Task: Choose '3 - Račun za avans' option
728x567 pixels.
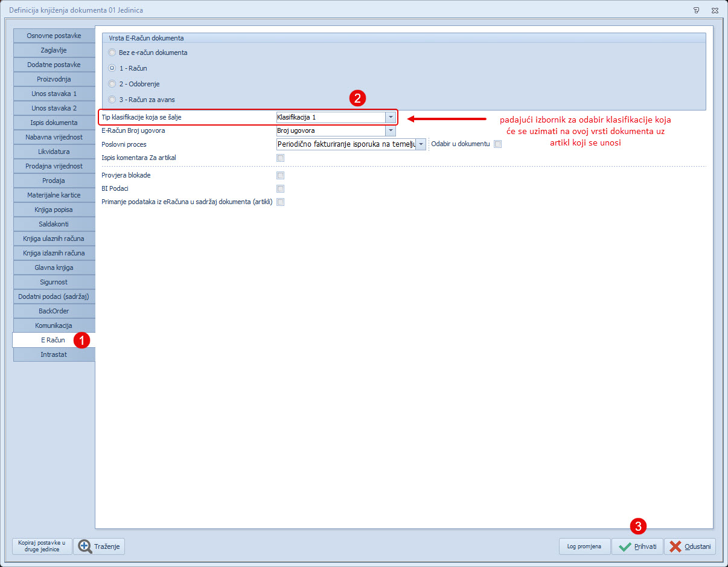Action: tap(112, 100)
